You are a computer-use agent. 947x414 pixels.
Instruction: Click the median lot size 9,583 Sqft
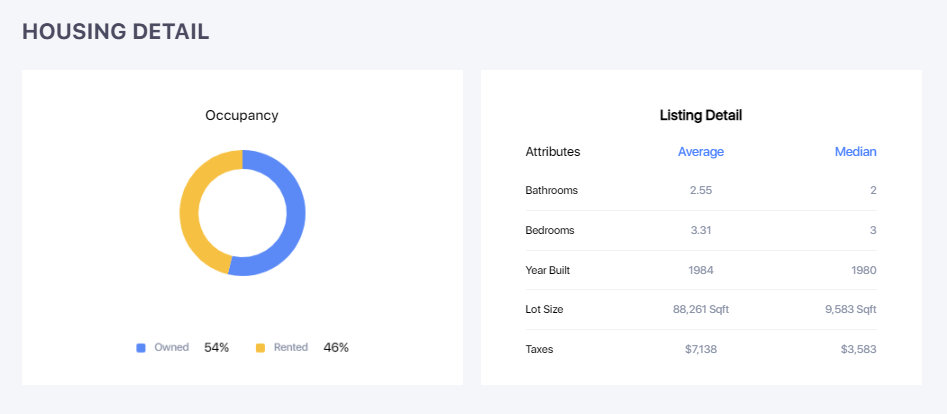850,310
